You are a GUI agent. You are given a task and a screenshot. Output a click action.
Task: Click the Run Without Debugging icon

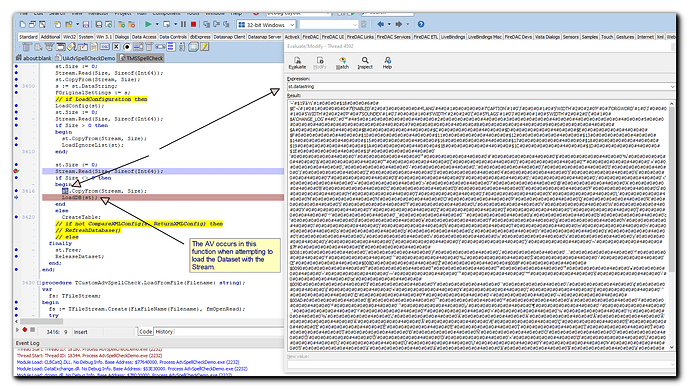[x=166, y=24]
